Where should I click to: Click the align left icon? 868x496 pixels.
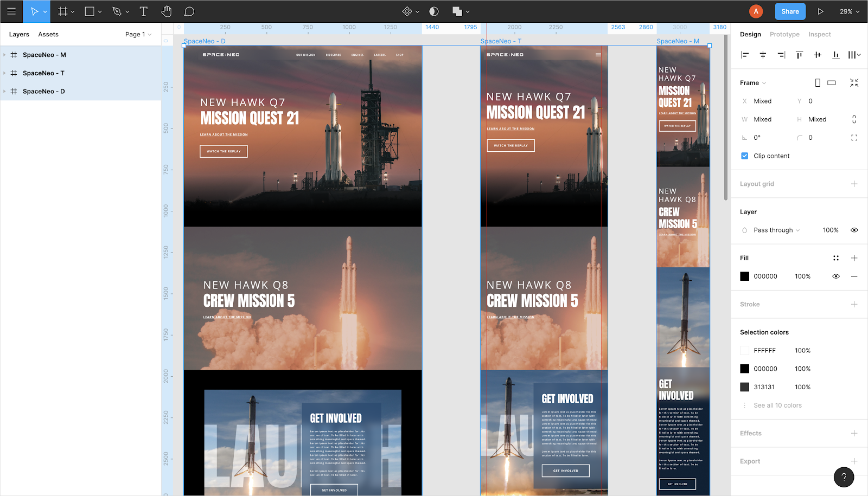pos(745,55)
